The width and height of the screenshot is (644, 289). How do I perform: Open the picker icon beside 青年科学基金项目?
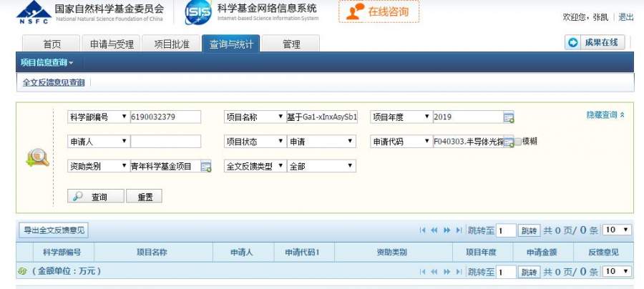click(x=206, y=167)
